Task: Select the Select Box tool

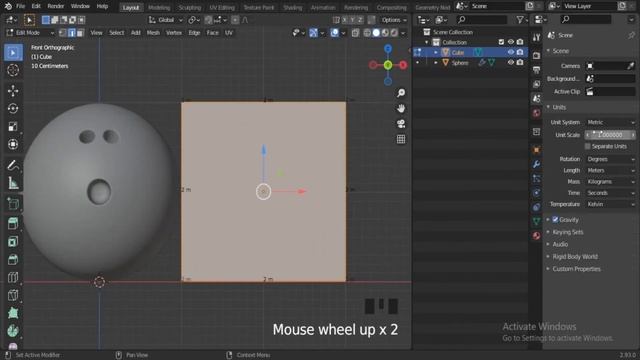Action: (x=13, y=53)
